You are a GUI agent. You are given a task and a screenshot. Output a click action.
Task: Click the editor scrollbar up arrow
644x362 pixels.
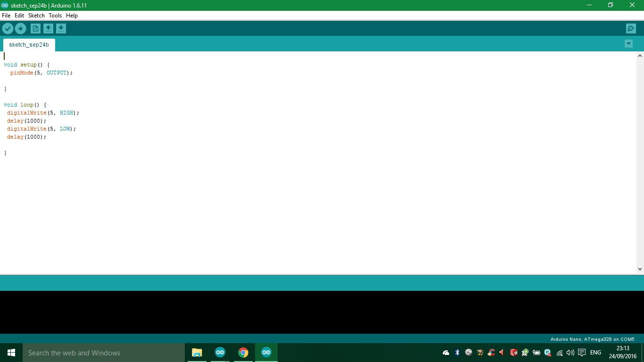coord(640,56)
